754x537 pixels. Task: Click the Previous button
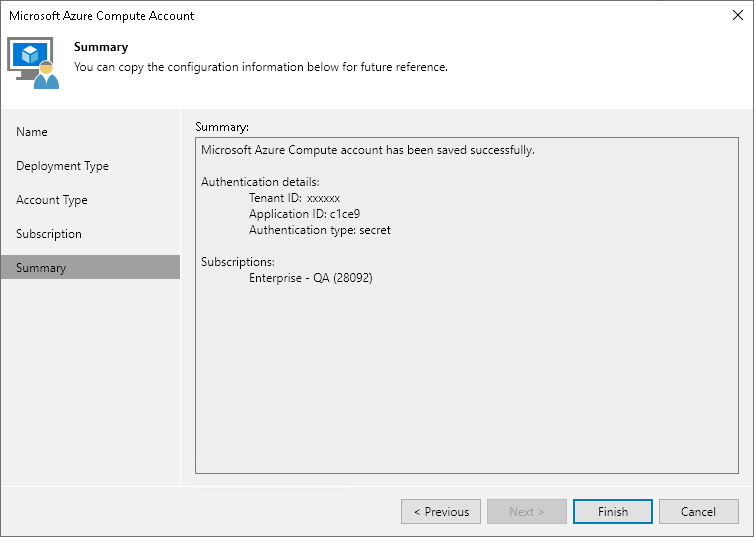coord(441,512)
